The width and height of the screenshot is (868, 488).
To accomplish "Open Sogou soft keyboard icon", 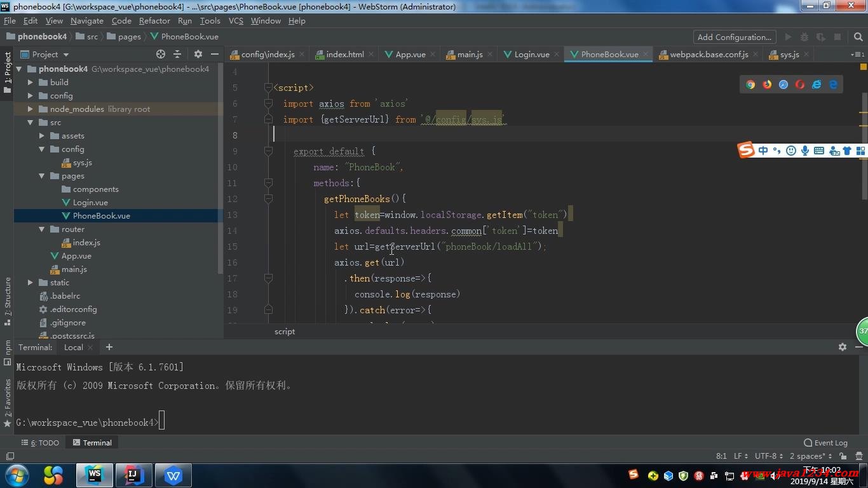I will 819,151.
